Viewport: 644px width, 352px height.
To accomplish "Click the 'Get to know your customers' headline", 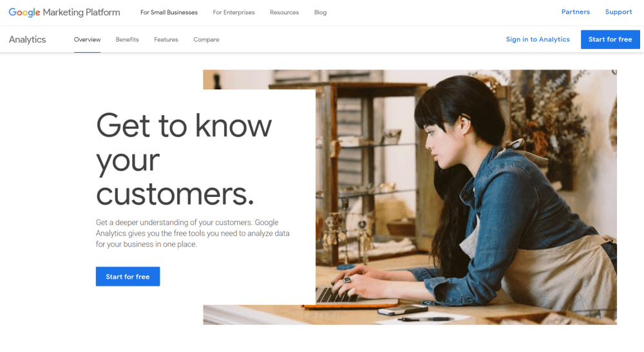I will tap(184, 159).
